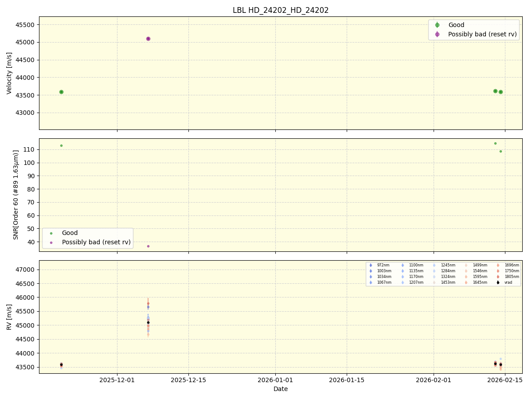
Task: Click the 'Good' legend marker in velocity panel
Action: (437, 25)
